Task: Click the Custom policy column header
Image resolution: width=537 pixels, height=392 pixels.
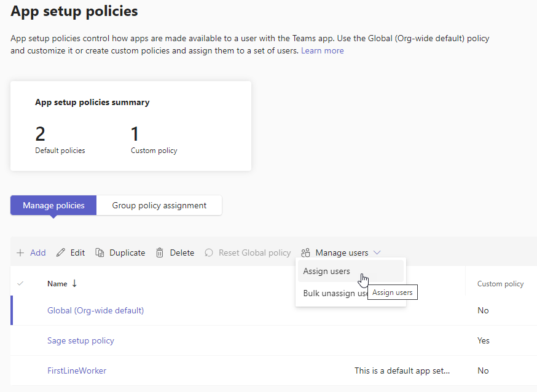Action: tap(500, 284)
